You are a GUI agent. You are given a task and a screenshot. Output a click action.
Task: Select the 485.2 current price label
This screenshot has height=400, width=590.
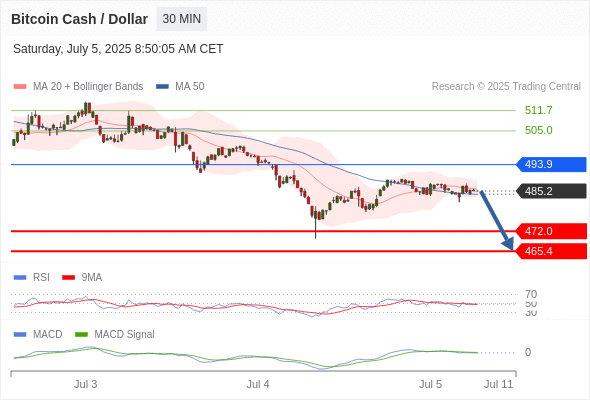click(x=551, y=191)
